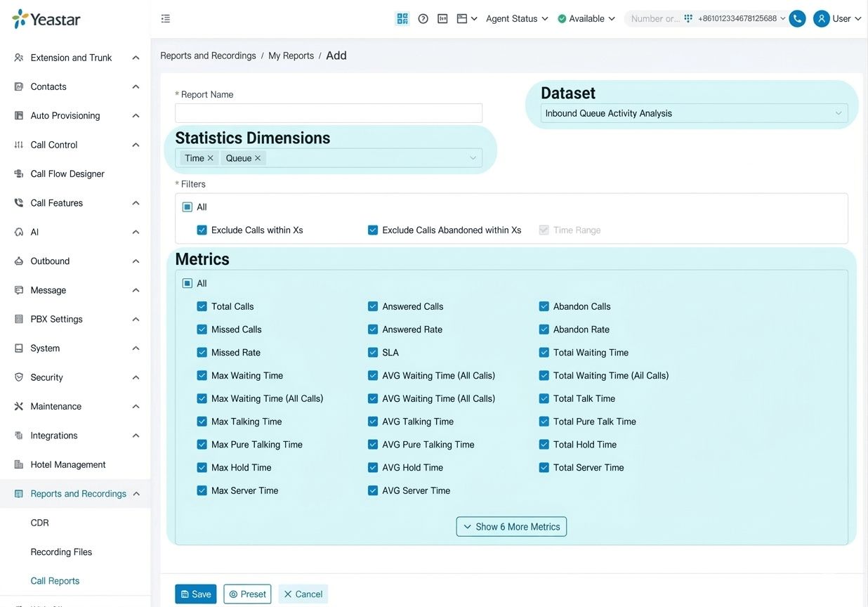Image resolution: width=868 pixels, height=607 pixels.
Task: Click the dial pad icon
Action: click(688, 19)
